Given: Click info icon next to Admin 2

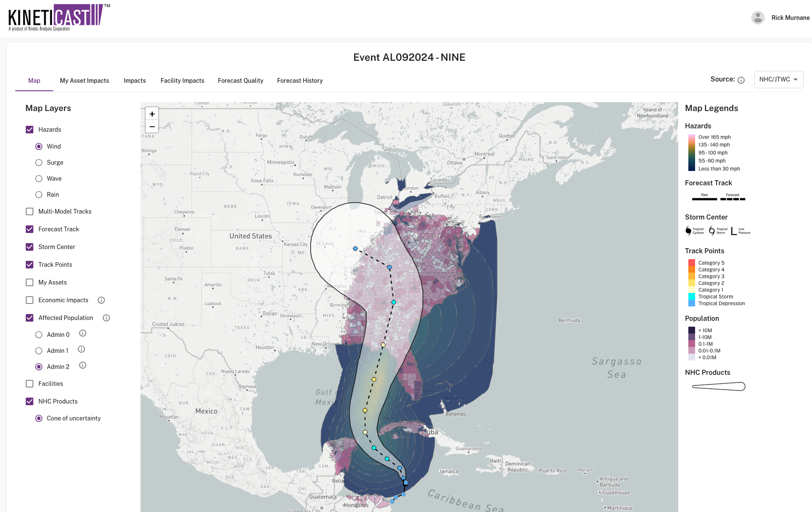Looking at the screenshot, I should [x=83, y=366].
